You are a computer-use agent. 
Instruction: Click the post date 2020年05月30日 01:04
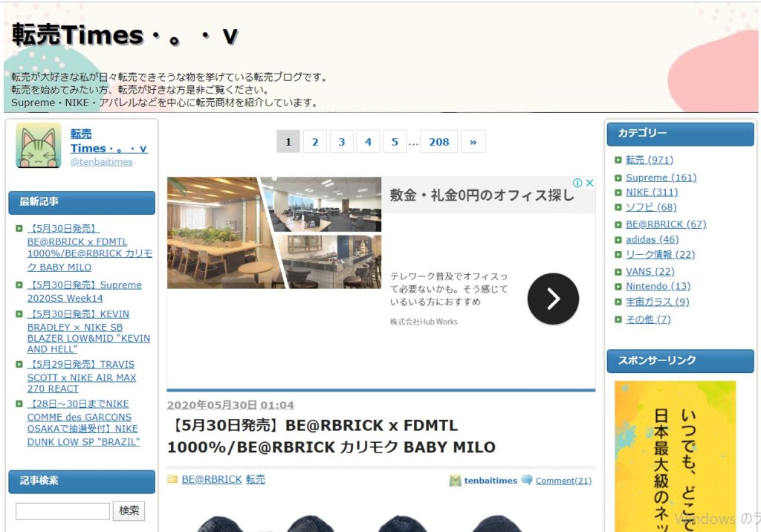click(230, 405)
